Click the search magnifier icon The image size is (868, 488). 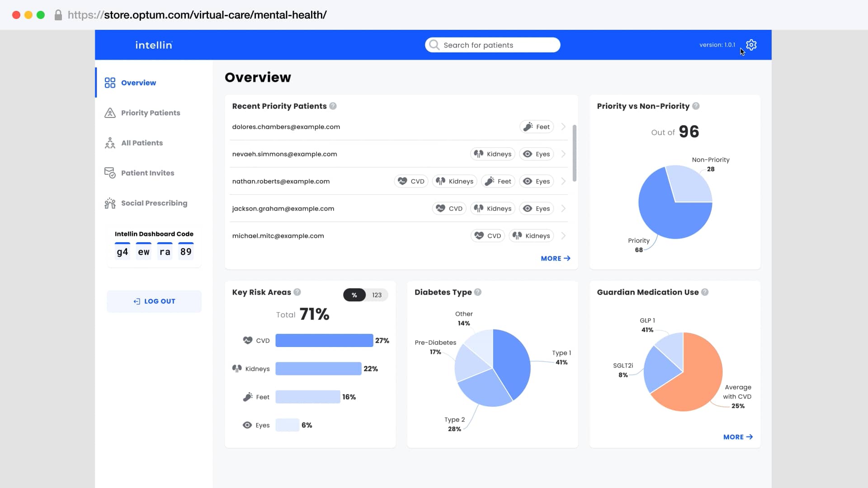pyautogui.click(x=434, y=45)
